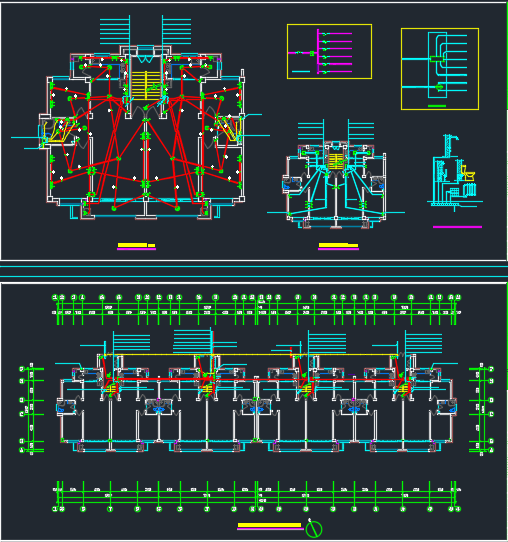Click yellow title bar under cyan-piped floor plan

(x=338, y=245)
